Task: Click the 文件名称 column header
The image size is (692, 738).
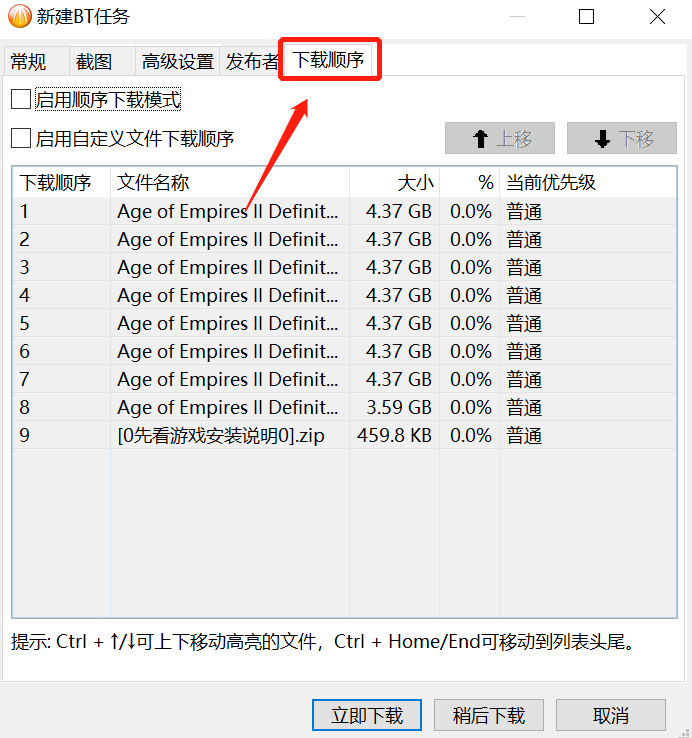Action: click(230, 182)
